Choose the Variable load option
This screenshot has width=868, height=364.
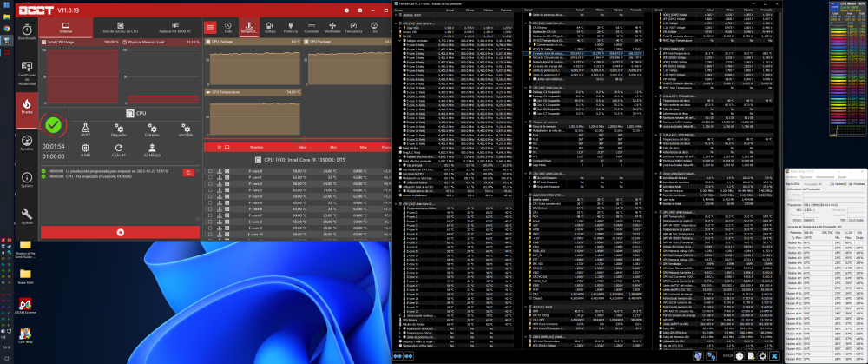point(186,130)
